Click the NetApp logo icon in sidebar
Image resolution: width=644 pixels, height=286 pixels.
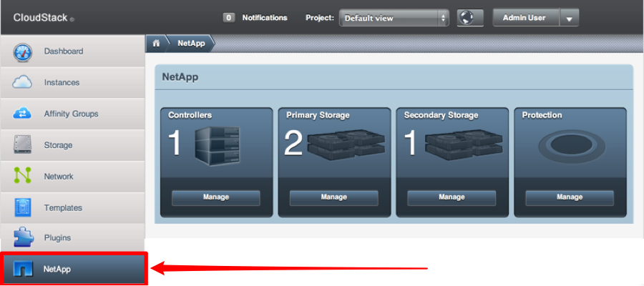[x=23, y=269]
